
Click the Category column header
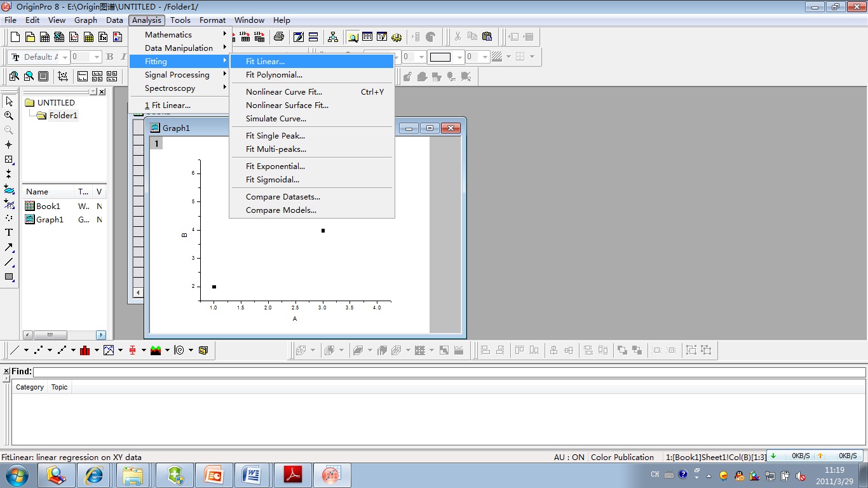tap(30, 387)
